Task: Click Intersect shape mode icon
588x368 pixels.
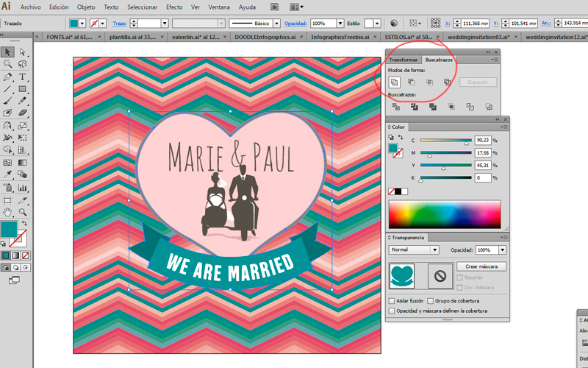Action: [430, 82]
